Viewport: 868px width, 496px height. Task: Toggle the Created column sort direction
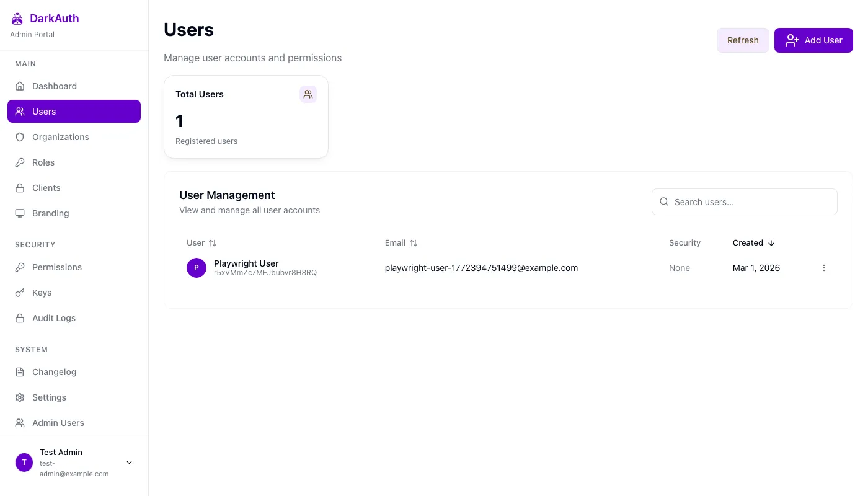tap(771, 242)
